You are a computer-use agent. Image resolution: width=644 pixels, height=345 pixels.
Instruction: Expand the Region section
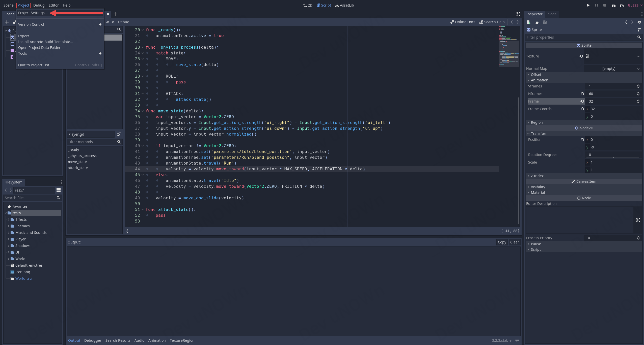[536, 122]
